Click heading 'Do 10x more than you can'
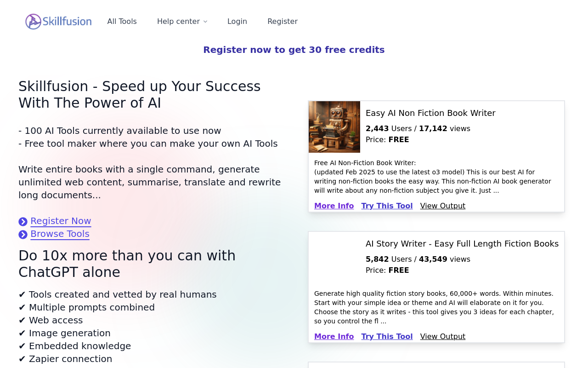This screenshot has height=368, width=588. [127, 264]
